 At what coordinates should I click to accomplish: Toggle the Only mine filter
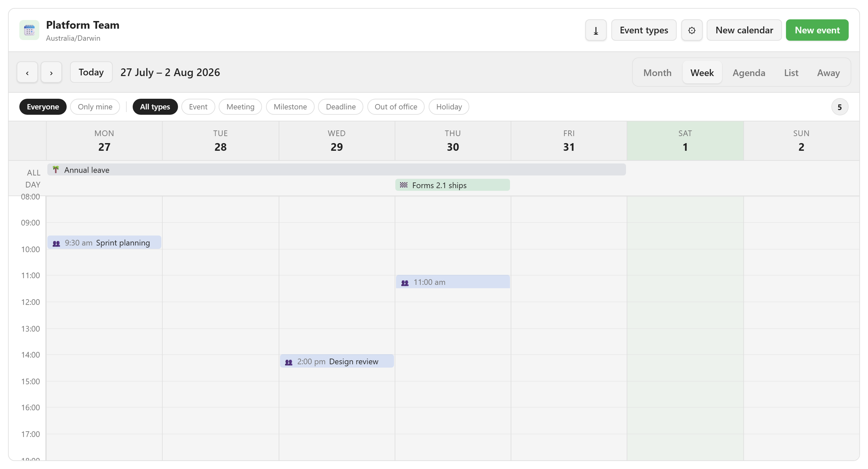click(95, 106)
